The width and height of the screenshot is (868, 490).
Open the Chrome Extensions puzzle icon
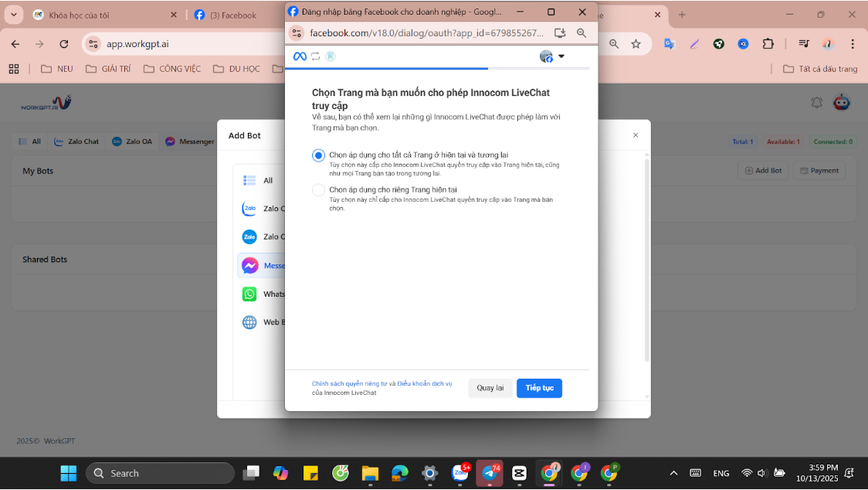pos(768,44)
